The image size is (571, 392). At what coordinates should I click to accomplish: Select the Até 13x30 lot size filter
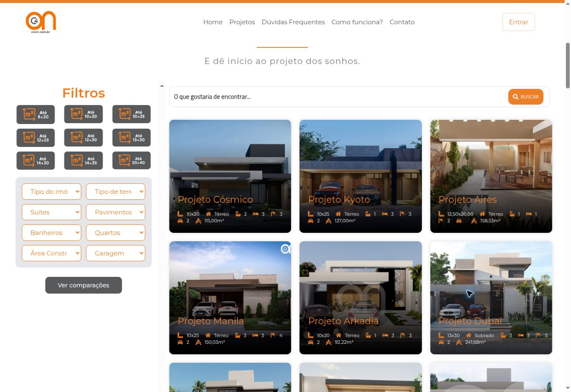point(131,138)
